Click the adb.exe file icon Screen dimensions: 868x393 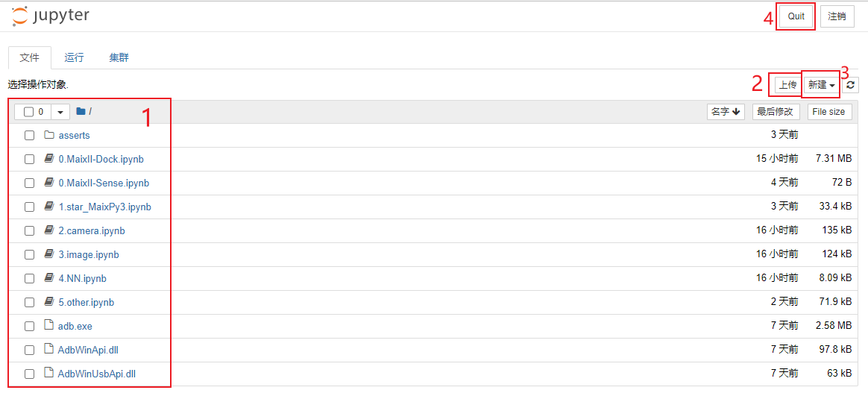[x=49, y=326]
